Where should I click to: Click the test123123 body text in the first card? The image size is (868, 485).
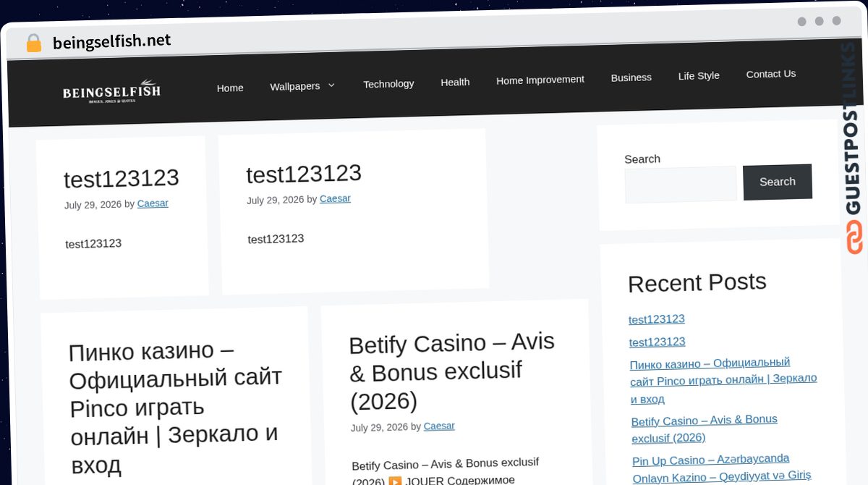tap(93, 244)
